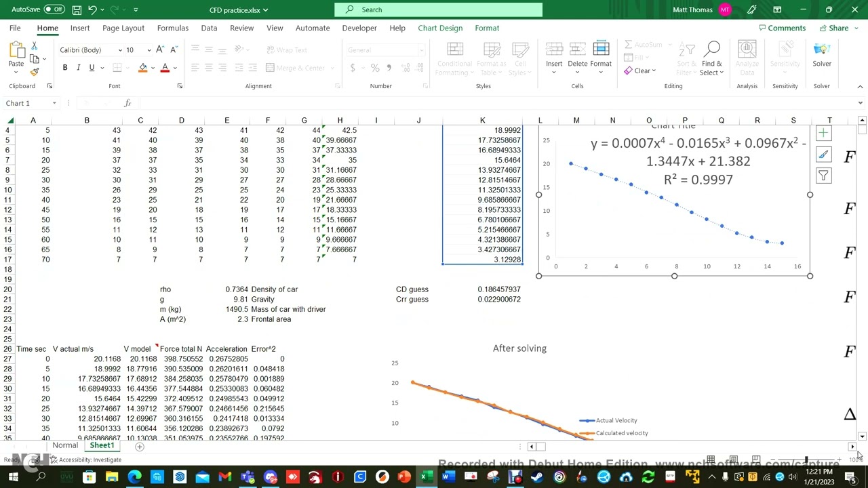Viewport: 868px width, 488px height.
Task: Open the fill color dropdown arrow
Action: click(153, 68)
